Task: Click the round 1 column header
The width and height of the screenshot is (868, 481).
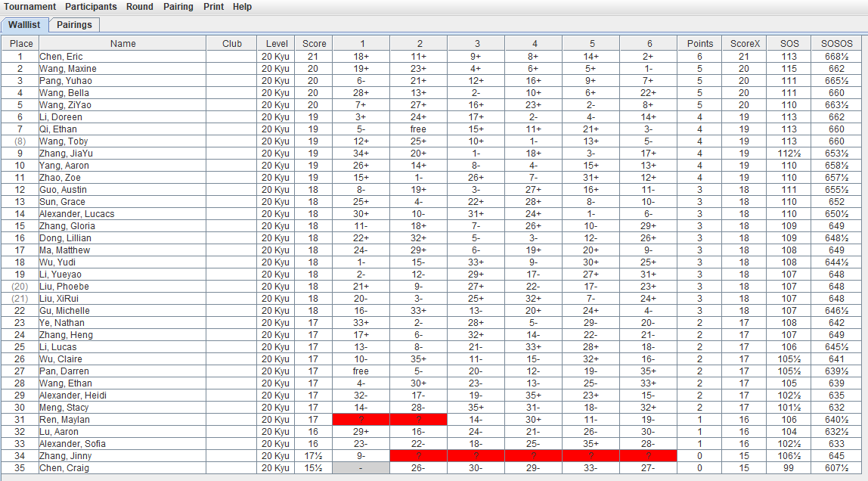Action: [x=361, y=44]
